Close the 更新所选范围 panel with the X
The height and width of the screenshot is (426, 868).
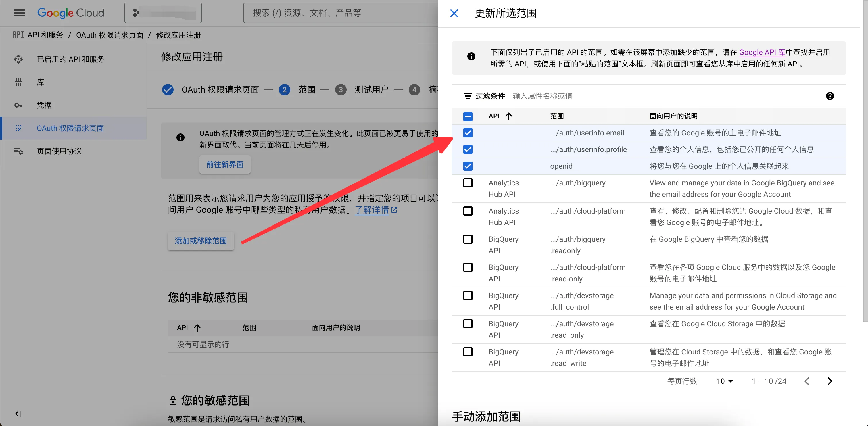(x=454, y=13)
